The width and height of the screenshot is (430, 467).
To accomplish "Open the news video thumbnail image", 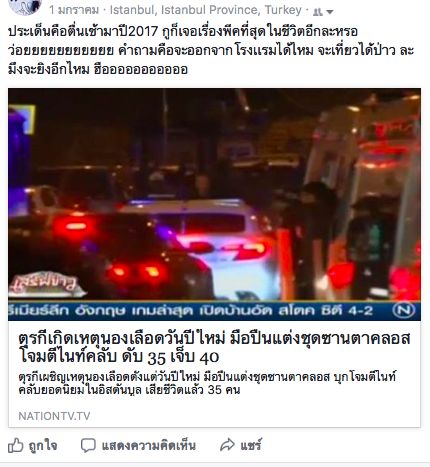I will click(x=214, y=204).
